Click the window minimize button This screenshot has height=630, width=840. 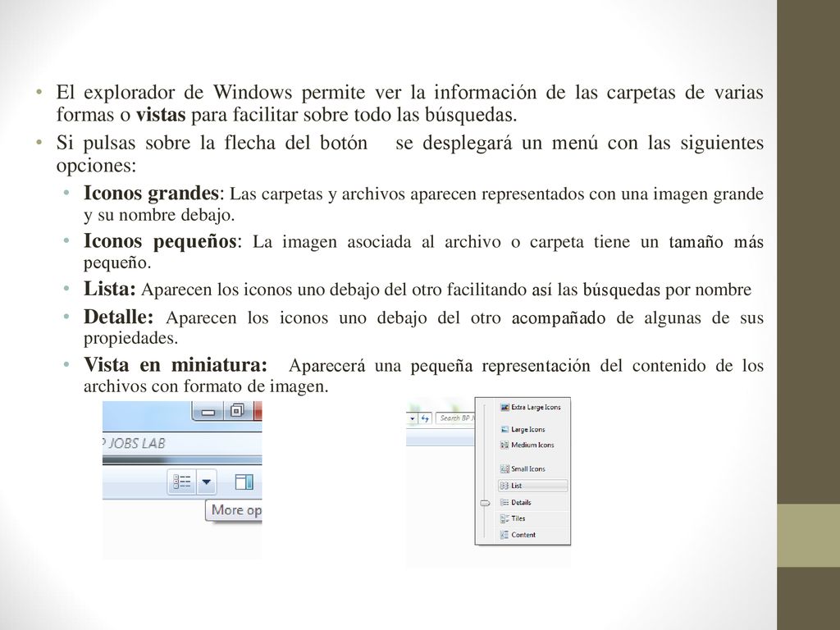coord(208,412)
